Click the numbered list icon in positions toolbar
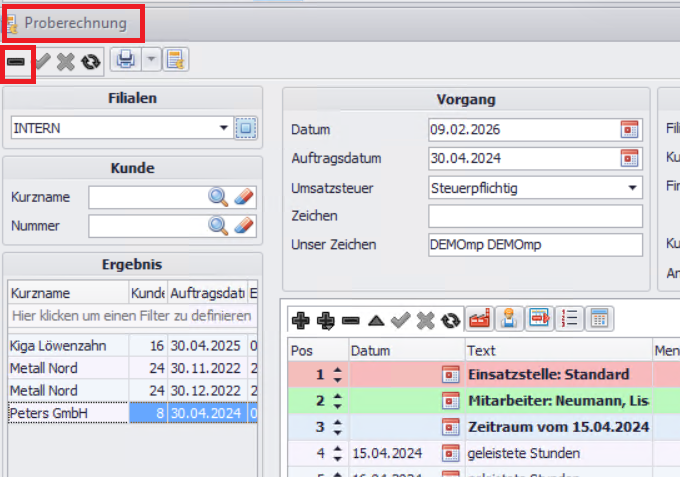The height and width of the screenshot is (477, 680). pyautogui.click(x=569, y=320)
